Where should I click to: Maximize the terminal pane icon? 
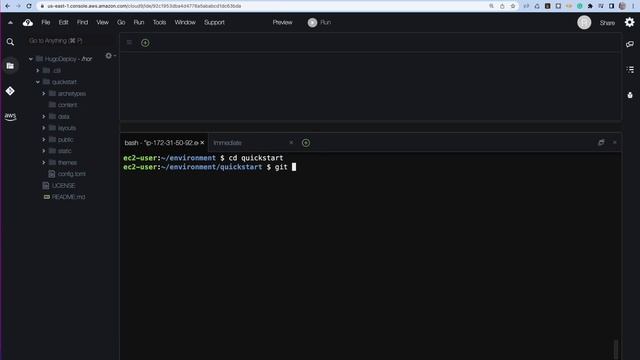(x=601, y=142)
